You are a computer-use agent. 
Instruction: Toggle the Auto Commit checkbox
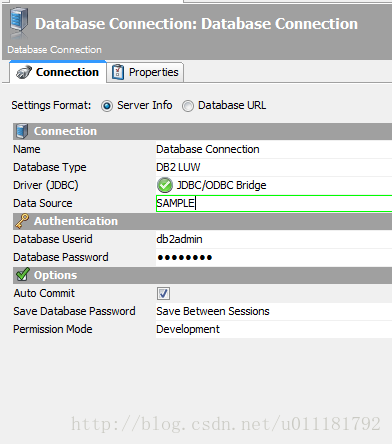pos(163,294)
